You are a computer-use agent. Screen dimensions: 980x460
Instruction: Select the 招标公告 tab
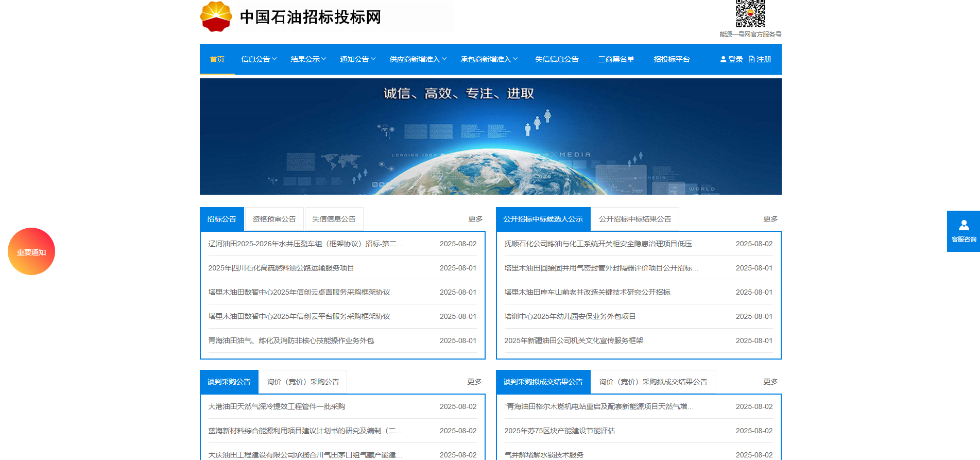coord(222,219)
